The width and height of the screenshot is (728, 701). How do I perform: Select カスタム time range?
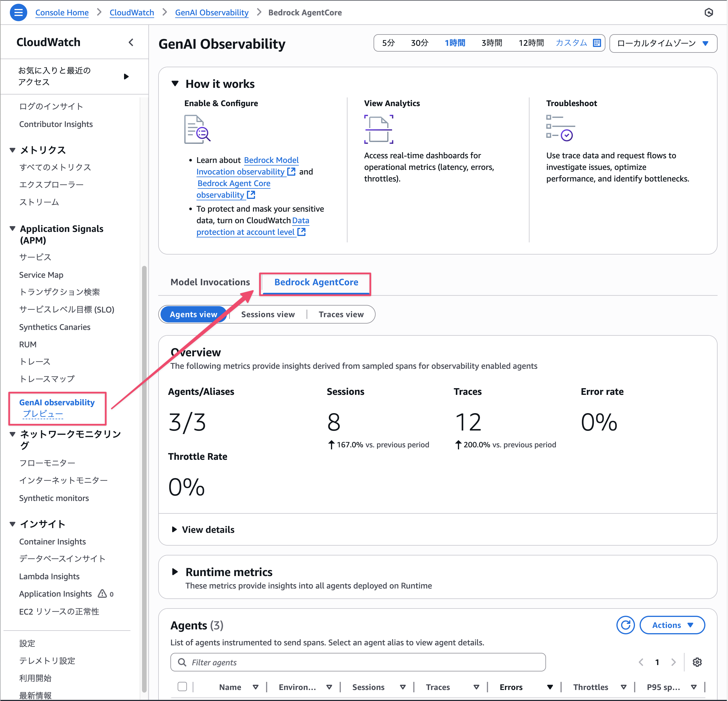pos(571,43)
